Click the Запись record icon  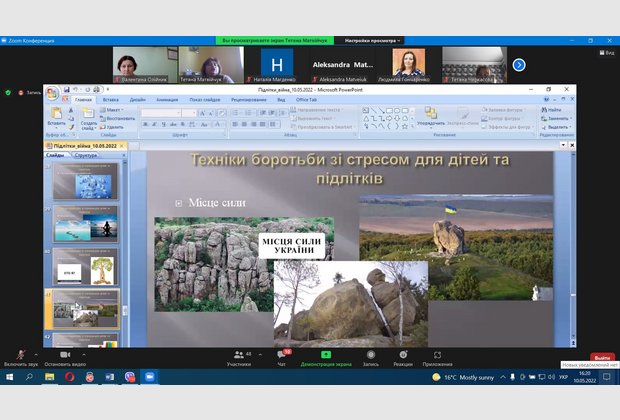point(370,355)
